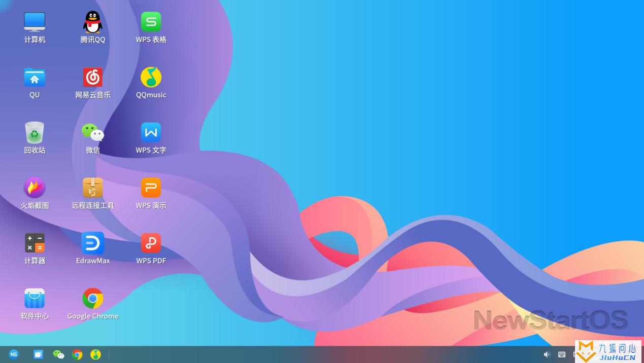Open Chrome from the taskbar

click(x=77, y=354)
